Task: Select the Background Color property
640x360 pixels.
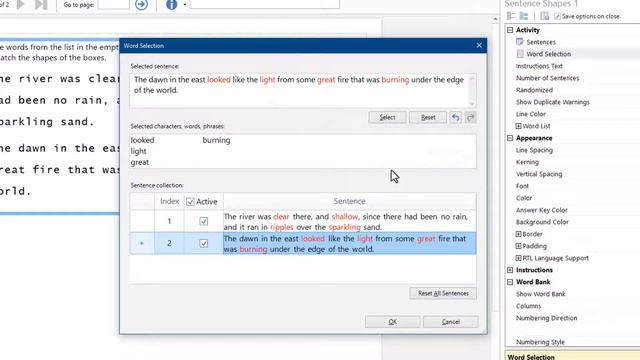Action: point(542,222)
